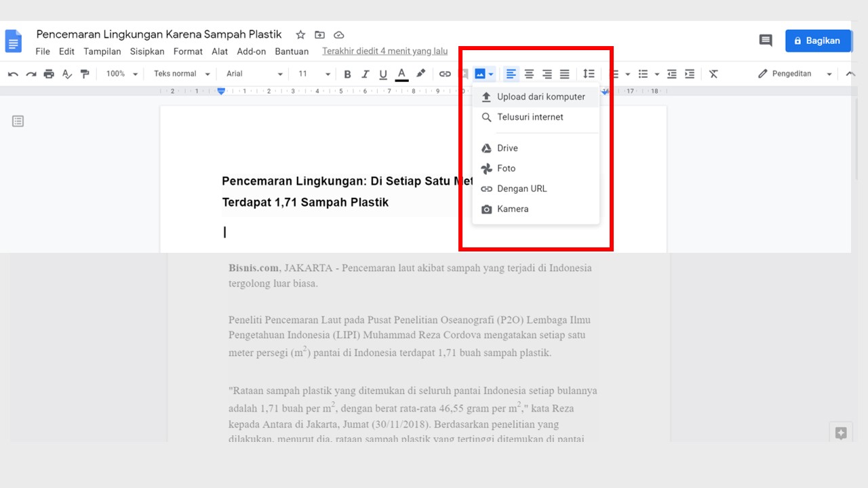Open the Bantuan menu

click(292, 52)
